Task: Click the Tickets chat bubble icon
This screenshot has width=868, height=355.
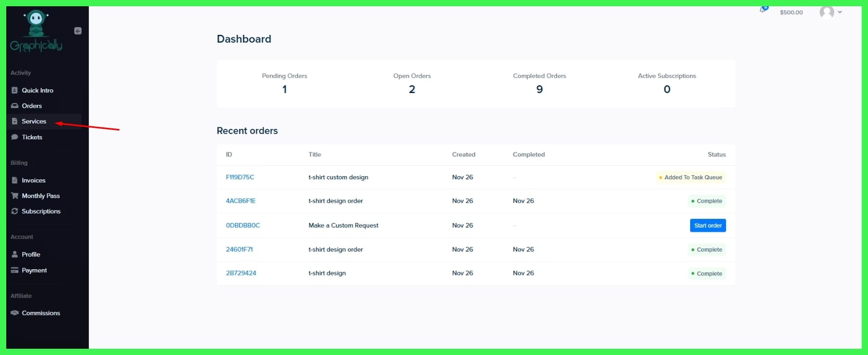Action: 15,137
